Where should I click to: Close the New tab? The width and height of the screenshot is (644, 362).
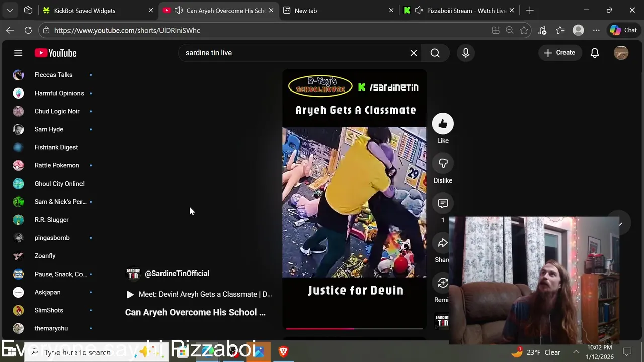coord(391,10)
